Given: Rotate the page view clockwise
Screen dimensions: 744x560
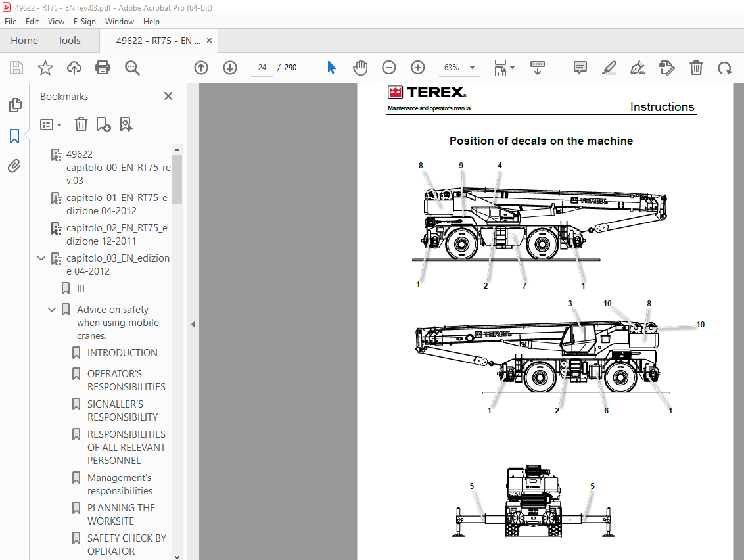Looking at the screenshot, I should pos(724,68).
